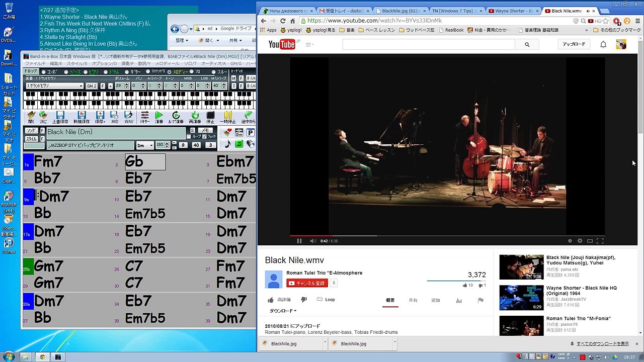Expand the ダウンロード dropdown below video
This screenshot has height=362, width=644.
tap(283, 311)
